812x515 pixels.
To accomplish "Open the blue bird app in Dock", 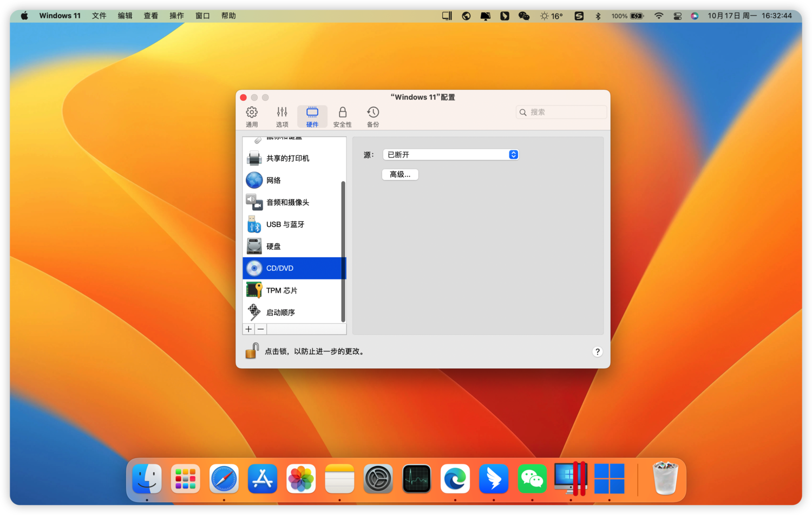I will pyautogui.click(x=494, y=479).
